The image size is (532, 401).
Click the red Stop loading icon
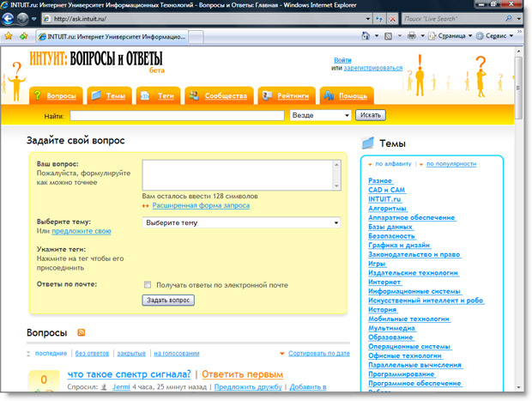coord(392,19)
